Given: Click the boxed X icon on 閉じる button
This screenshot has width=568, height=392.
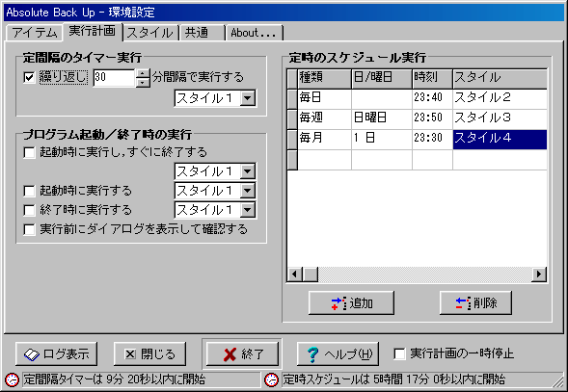Looking at the screenshot, I should [x=130, y=354].
